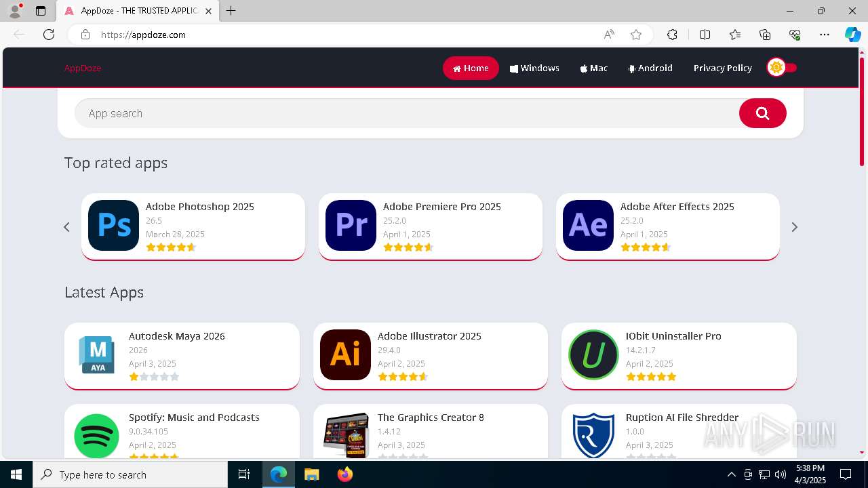Select the AppDoze browser tab
The height and width of the screenshot is (488, 868).
coord(138,11)
